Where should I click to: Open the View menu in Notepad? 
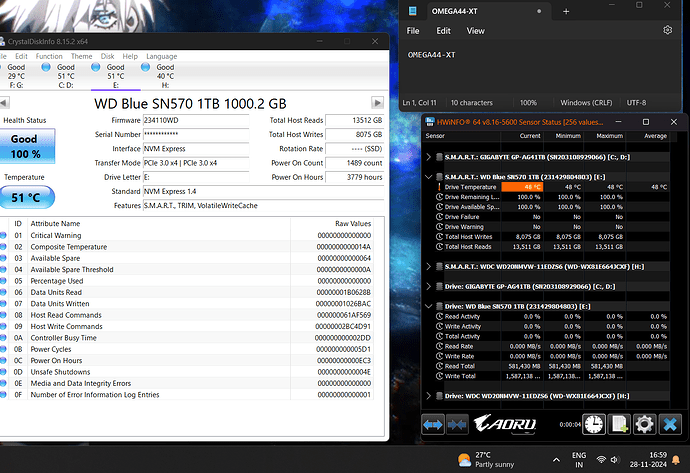click(x=475, y=31)
